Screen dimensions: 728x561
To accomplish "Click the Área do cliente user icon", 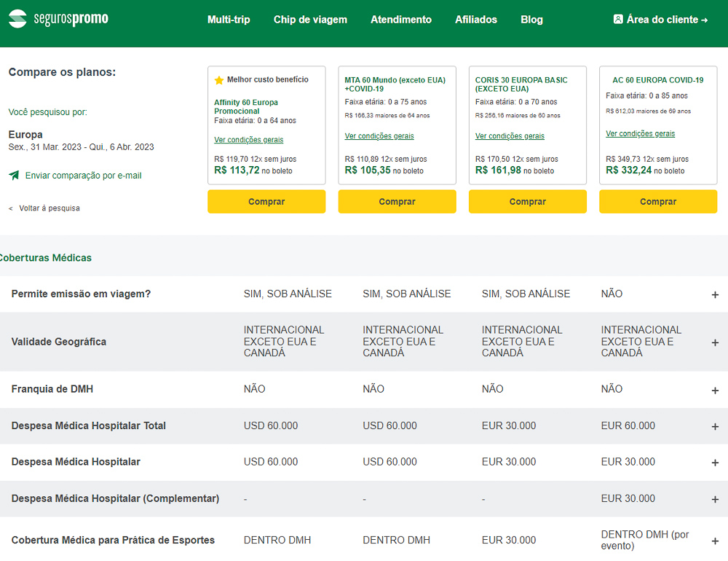I will [x=618, y=20].
